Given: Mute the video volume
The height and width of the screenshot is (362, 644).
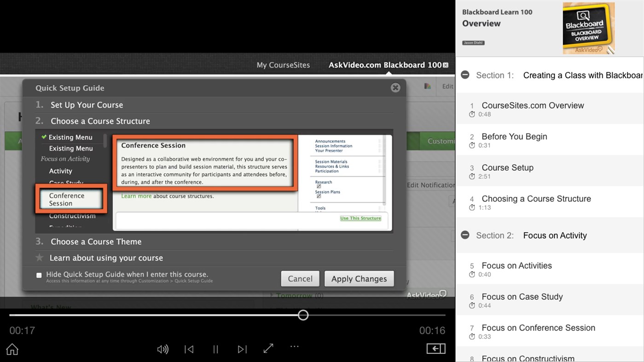Looking at the screenshot, I should (162, 349).
